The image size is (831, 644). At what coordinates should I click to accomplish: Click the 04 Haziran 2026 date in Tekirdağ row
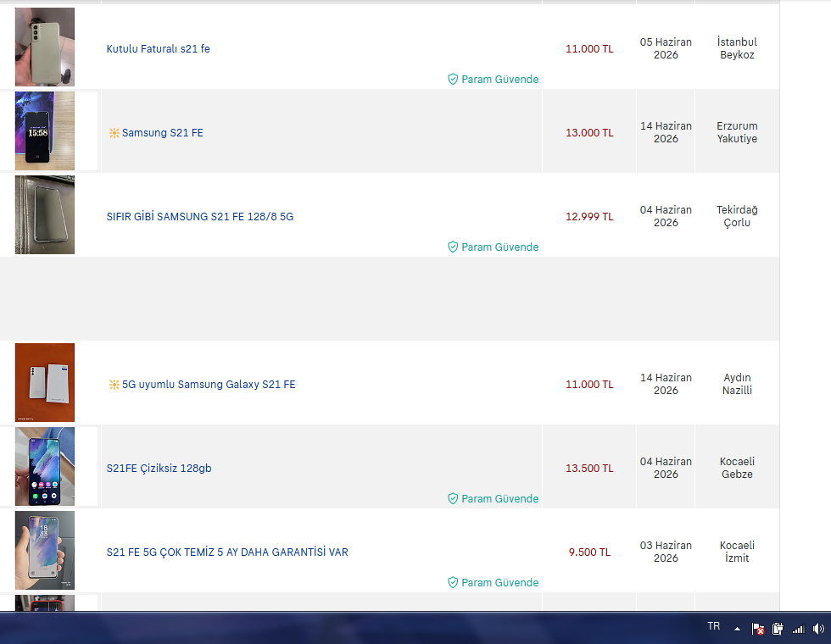pyautogui.click(x=666, y=216)
